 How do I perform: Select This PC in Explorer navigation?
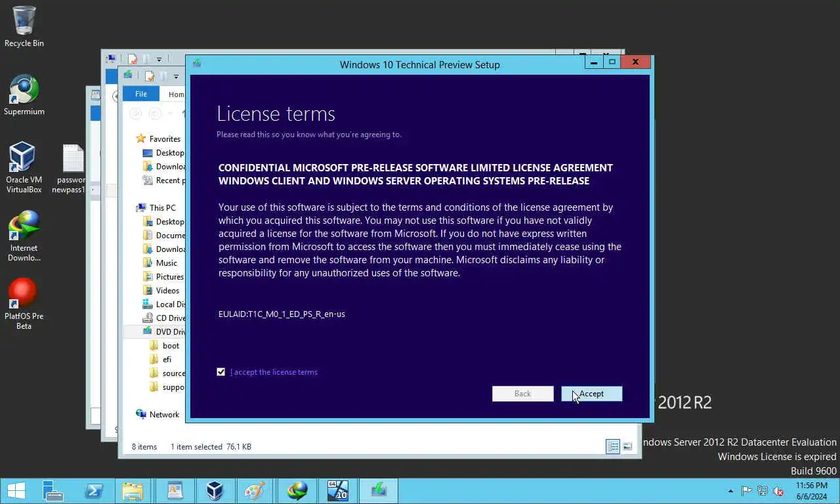pos(162,208)
